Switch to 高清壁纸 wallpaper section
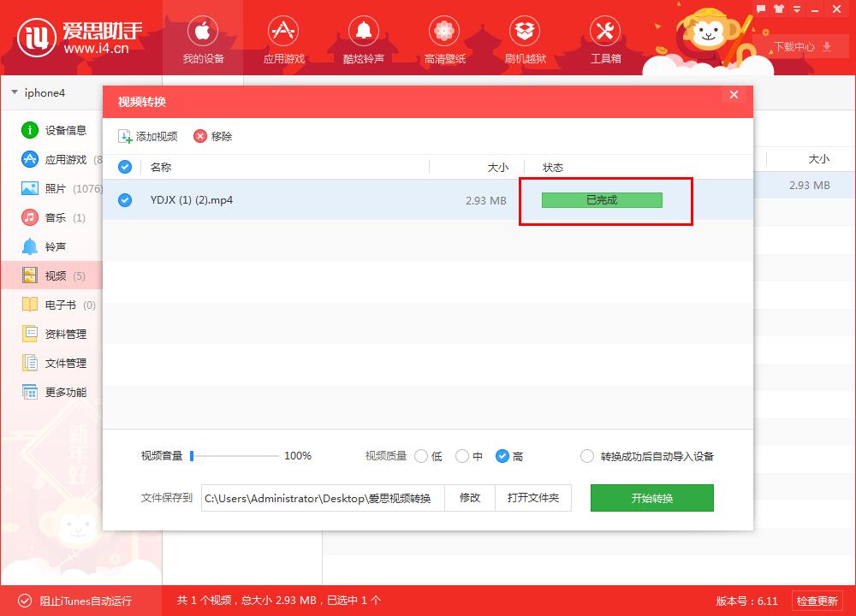Image resolution: width=856 pixels, height=616 pixels. click(444, 38)
